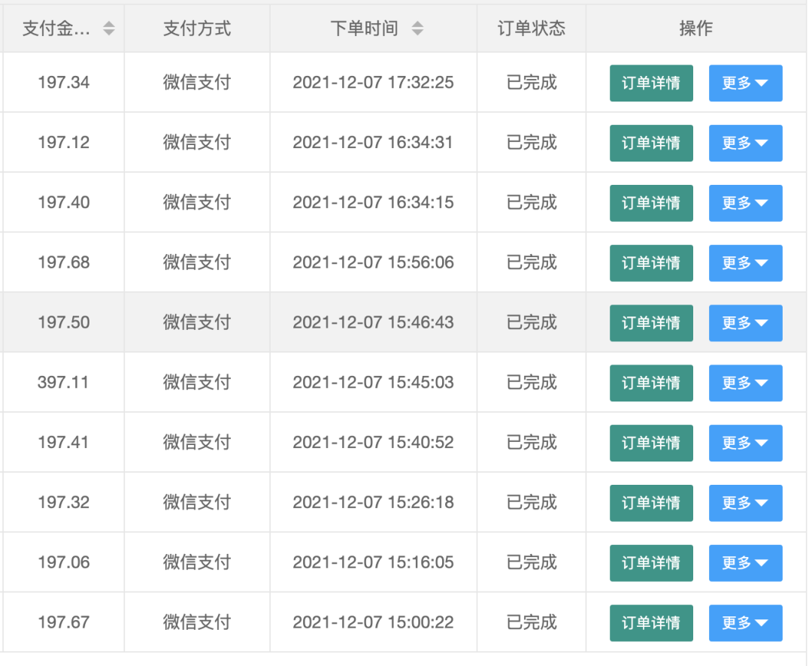812x666 pixels.
Task: Open 订单详情 for the 397.11 order
Action: pyautogui.click(x=650, y=383)
